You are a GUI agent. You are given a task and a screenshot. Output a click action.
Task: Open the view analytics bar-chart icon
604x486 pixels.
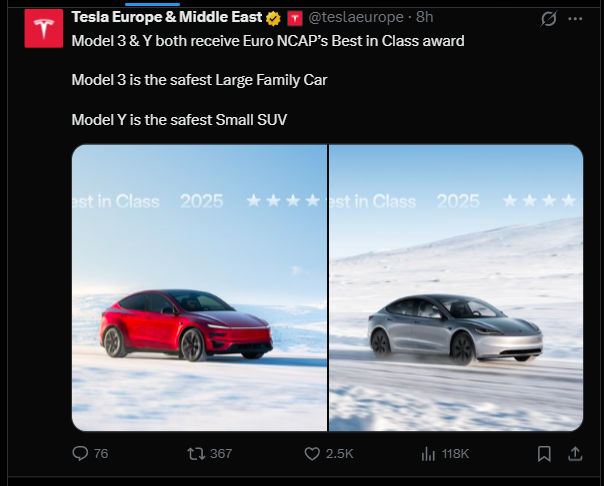(x=428, y=453)
